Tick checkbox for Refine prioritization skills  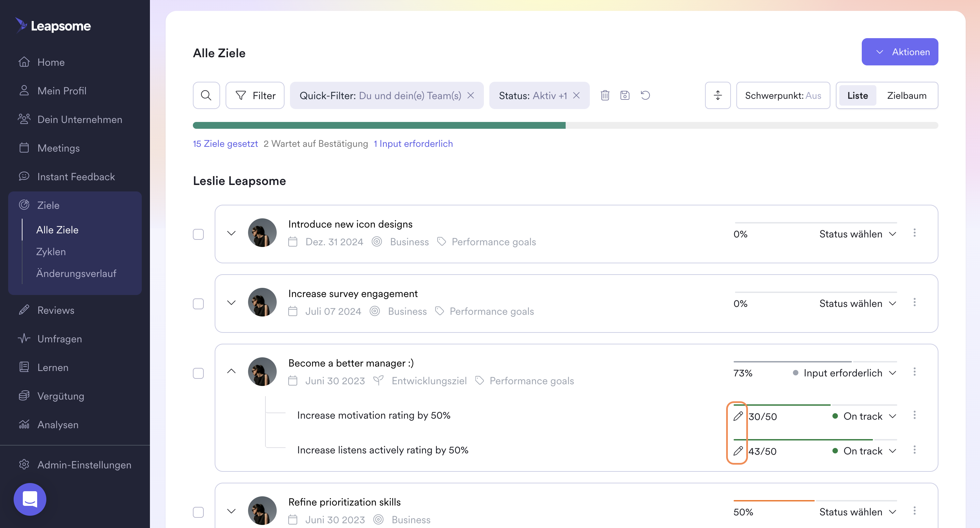click(198, 512)
